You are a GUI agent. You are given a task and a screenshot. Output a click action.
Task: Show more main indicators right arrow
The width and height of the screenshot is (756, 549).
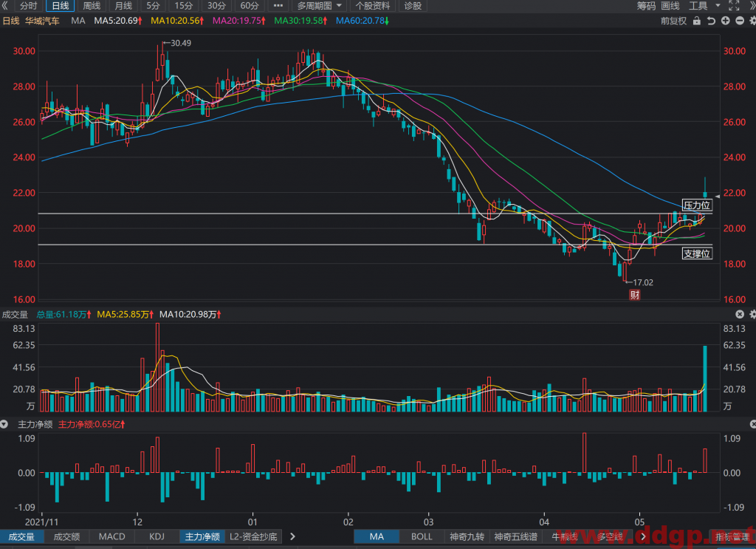643,536
